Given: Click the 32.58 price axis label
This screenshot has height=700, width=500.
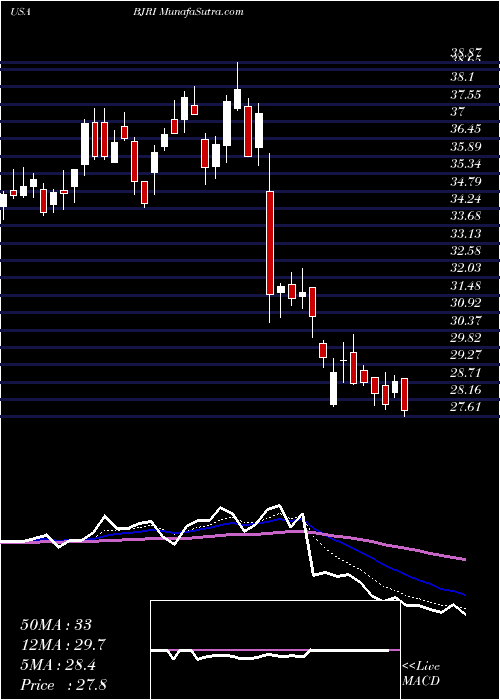Looking at the screenshot, I should pos(466,250).
